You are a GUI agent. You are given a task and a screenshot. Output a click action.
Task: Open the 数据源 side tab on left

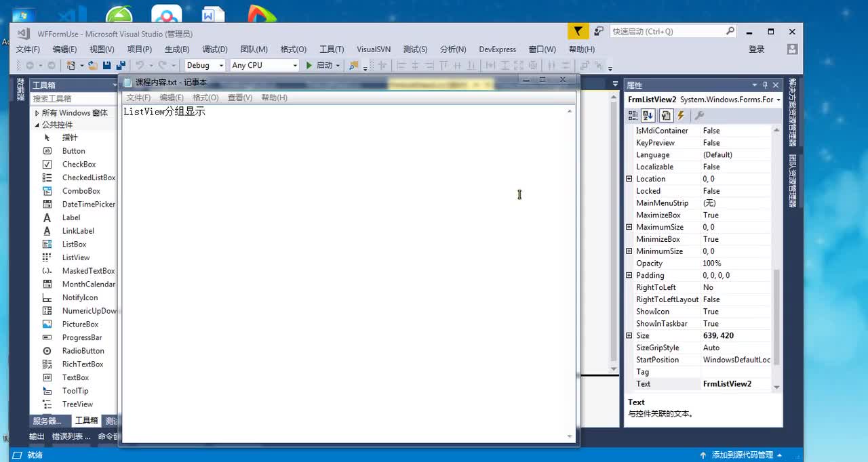click(20, 89)
